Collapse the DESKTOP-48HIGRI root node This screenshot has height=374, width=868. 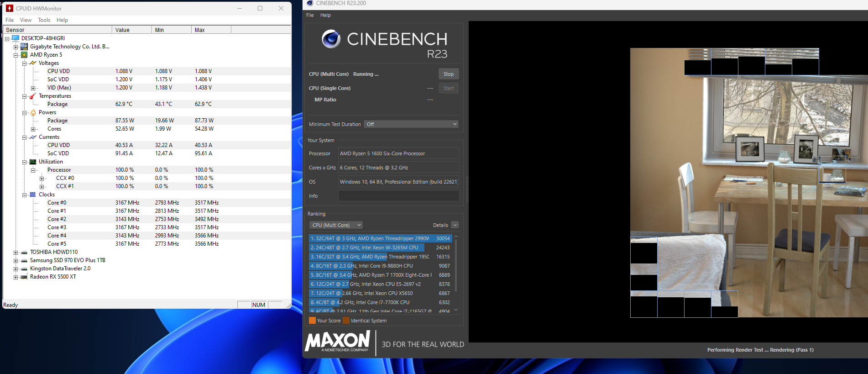click(x=7, y=39)
